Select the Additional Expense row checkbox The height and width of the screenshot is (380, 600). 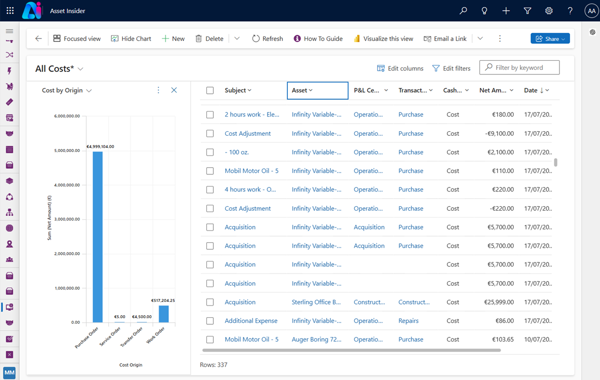pos(210,321)
